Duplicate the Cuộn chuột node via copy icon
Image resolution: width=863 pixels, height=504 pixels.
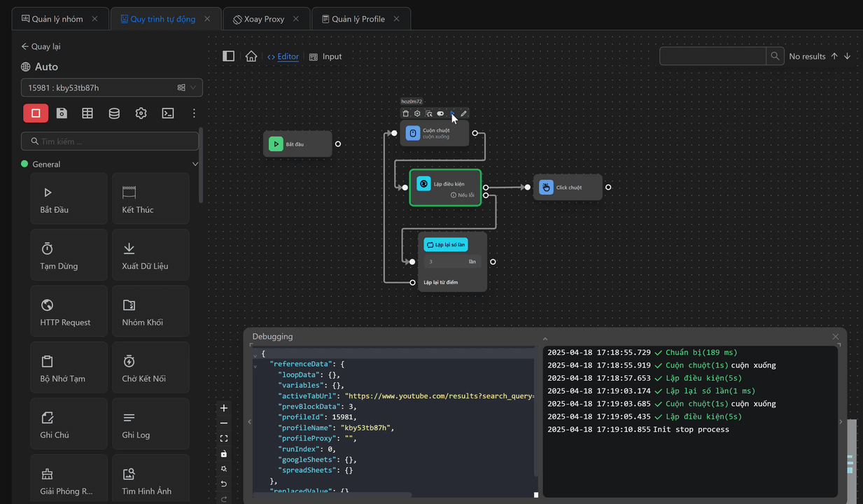pyautogui.click(x=428, y=113)
